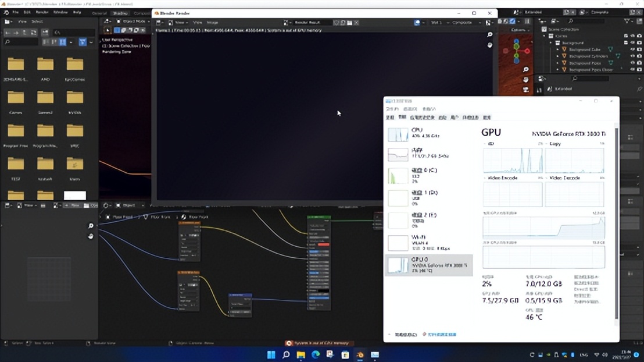The image size is (644, 362).
Task: Pin the properties editor with pin icon
Action: (x=639, y=89)
